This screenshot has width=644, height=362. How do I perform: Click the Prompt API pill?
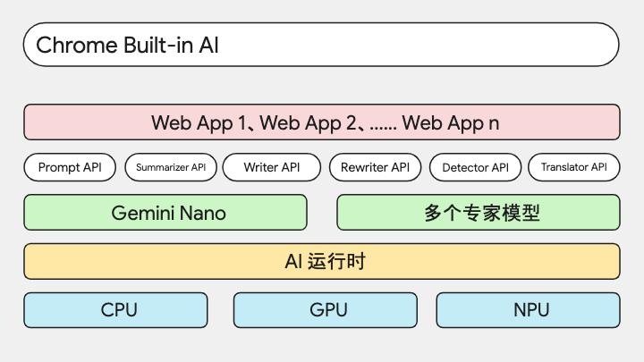point(70,167)
